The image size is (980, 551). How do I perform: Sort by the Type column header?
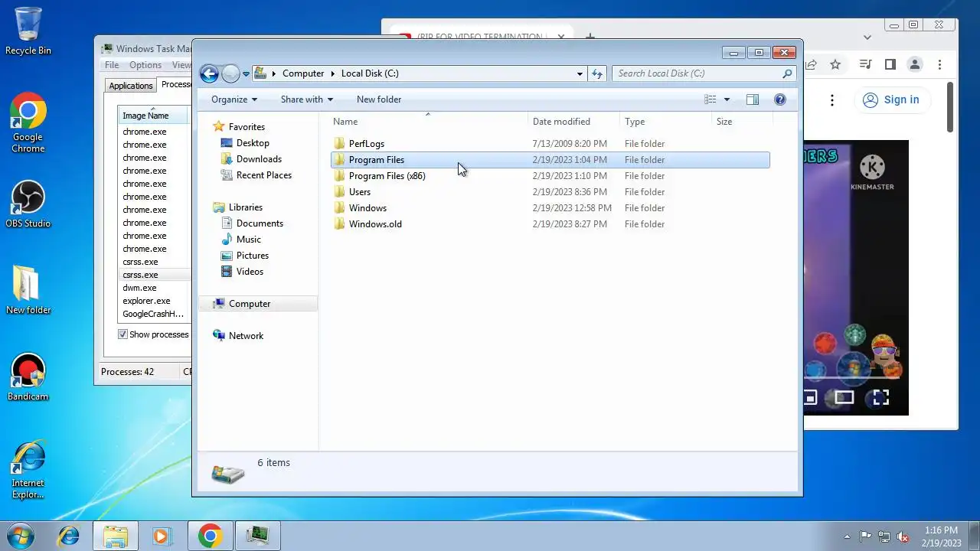click(x=665, y=122)
